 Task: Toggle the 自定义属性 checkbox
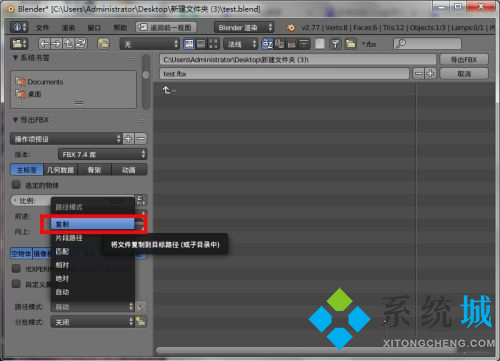(x=16, y=284)
